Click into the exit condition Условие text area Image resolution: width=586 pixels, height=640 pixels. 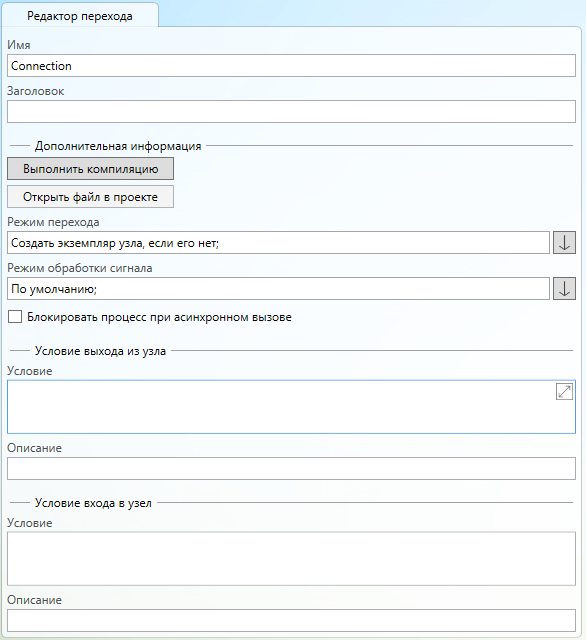click(x=282, y=407)
